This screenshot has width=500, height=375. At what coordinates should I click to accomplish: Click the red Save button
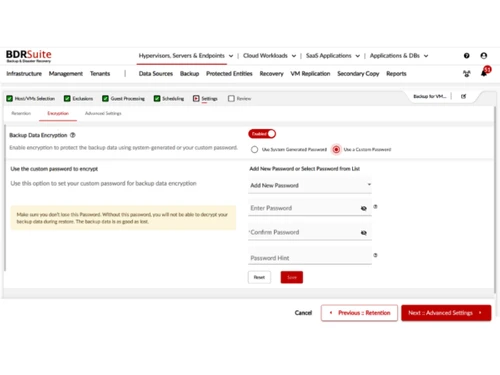(x=292, y=277)
